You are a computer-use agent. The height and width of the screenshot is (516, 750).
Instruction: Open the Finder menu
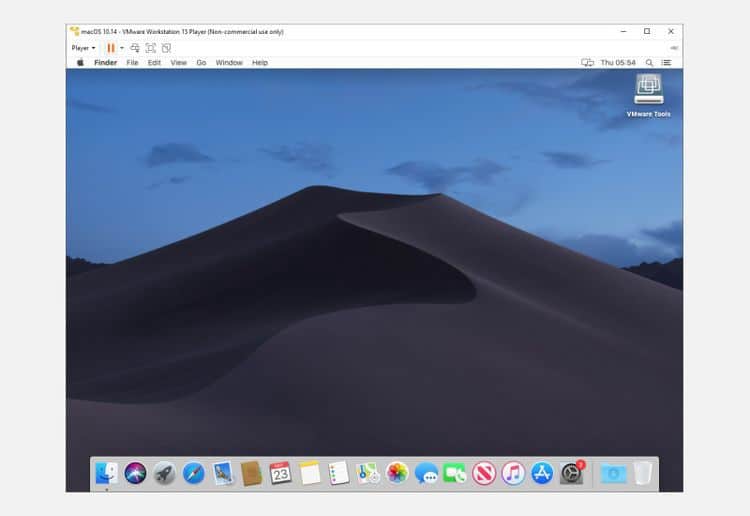point(105,63)
